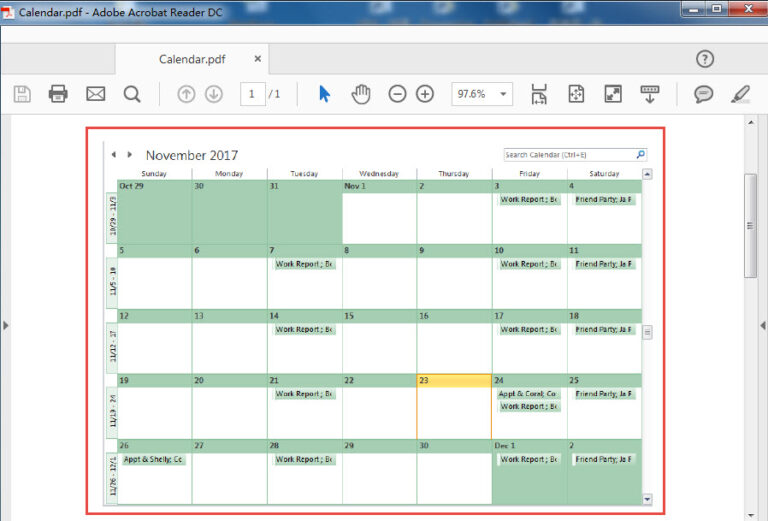768x521 pixels.
Task: Zoom in with plus button
Action: click(425, 94)
